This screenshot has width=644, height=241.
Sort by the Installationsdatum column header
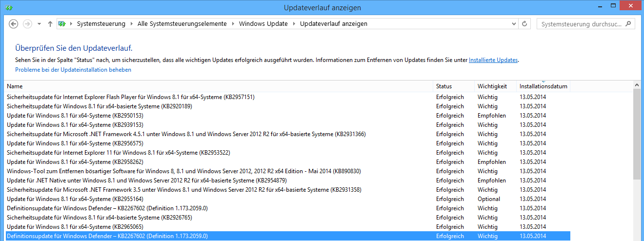coord(543,86)
